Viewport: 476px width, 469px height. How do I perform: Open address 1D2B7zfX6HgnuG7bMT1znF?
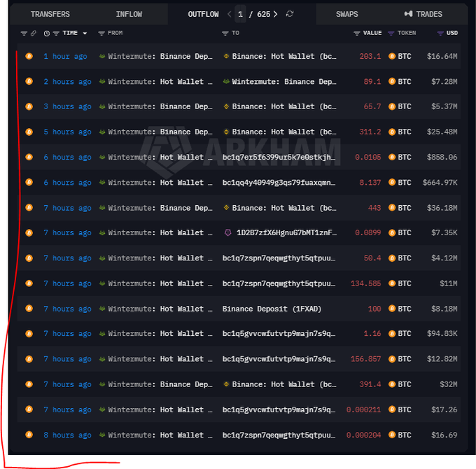point(286,233)
